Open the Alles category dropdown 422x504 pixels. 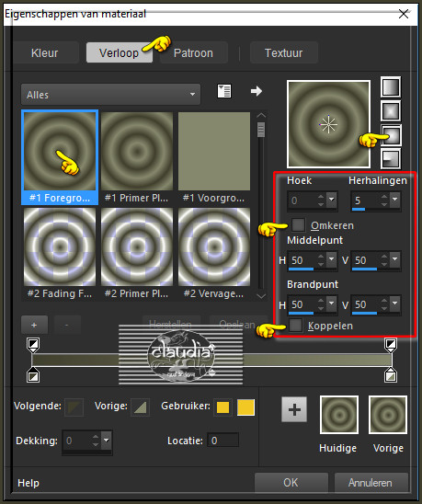pos(110,94)
